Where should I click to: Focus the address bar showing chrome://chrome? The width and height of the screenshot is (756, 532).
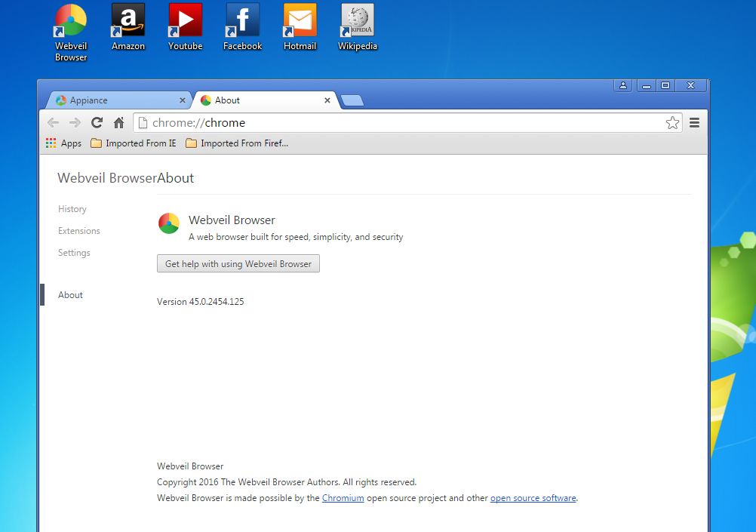(407, 122)
